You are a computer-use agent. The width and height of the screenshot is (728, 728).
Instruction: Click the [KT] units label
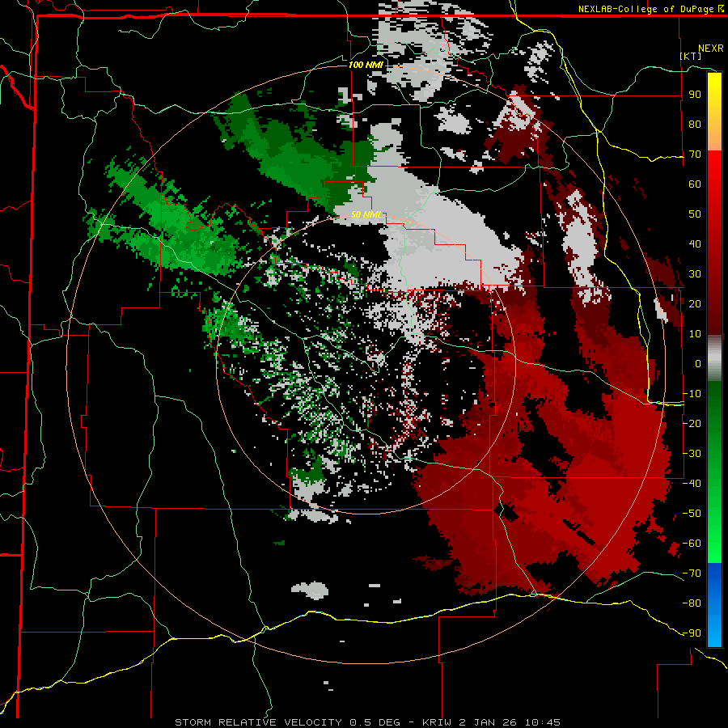[x=691, y=56]
